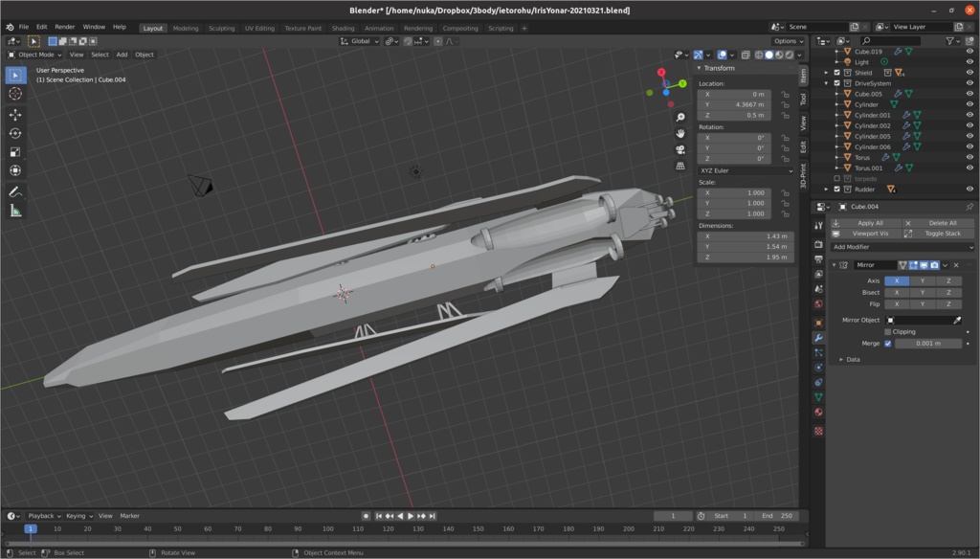
Task: Toggle camera view in the viewport
Action: [679, 149]
